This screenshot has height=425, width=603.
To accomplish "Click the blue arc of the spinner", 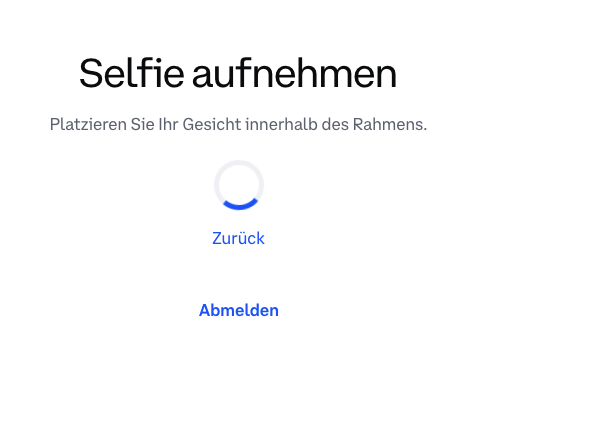I will click(239, 206).
